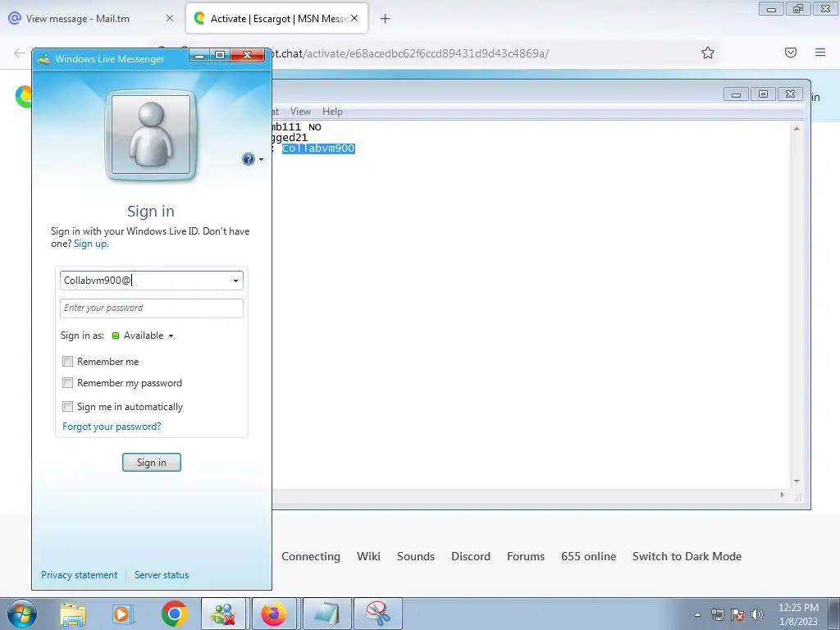Viewport: 840px width, 630px height.
Task: Switch to Windows Live Messenger taskbar button
Action: (x=223, y=614)
